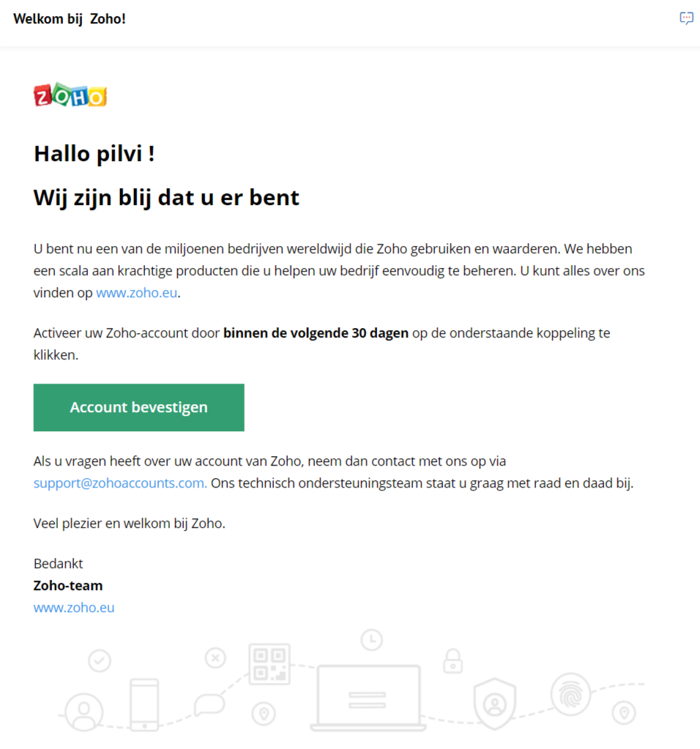The width and height of the screenshot is (700, 749).
Task: Click the QR code icon in footer
Action: coord(269,664)
